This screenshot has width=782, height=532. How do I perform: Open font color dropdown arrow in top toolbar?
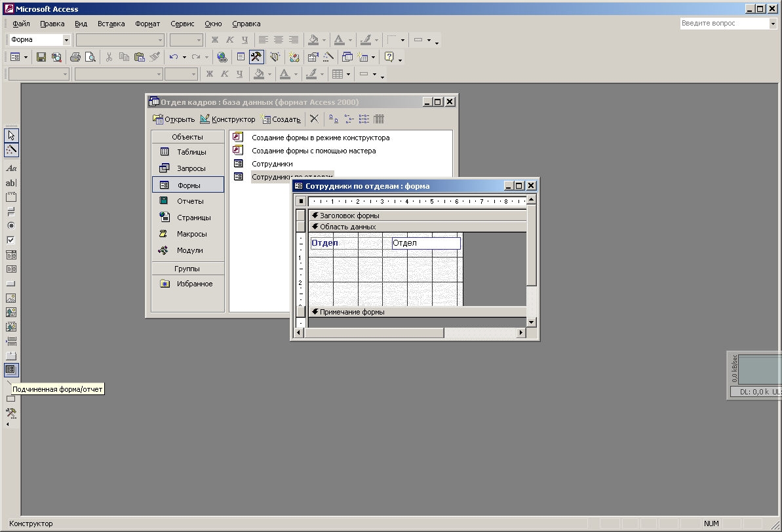[350, 39]
